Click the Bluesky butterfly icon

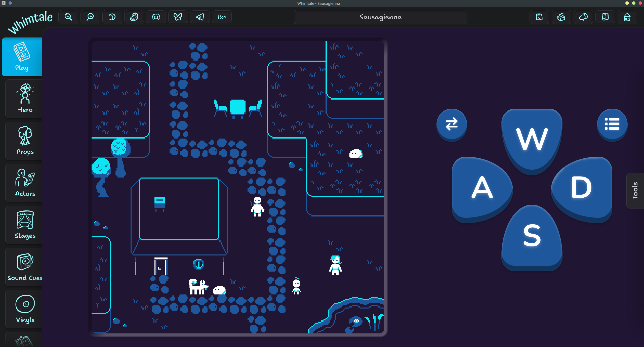point(178,17)
